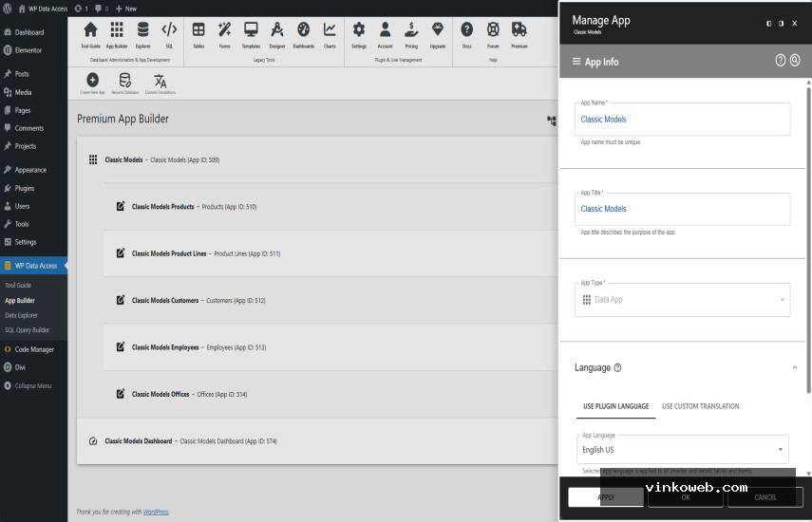Click the App Title input field

[682, 209]
